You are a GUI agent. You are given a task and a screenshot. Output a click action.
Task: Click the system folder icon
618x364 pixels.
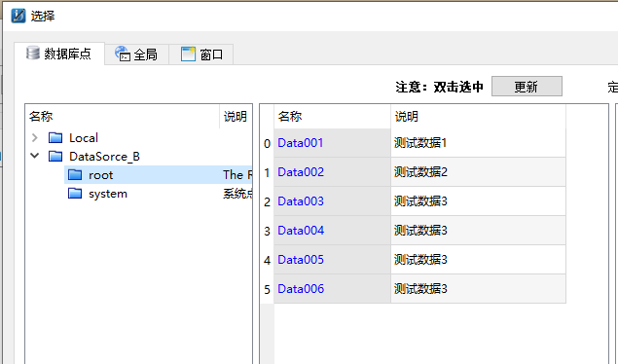(x=75, y=194)
